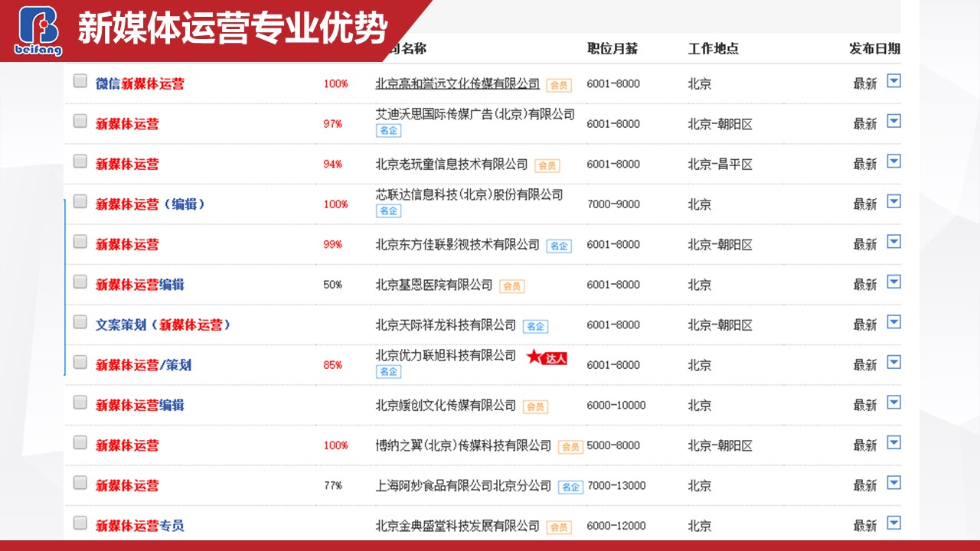This screenshot has height=551, width=980.
Task: Click 北京-昌平区 location cell
Action: [x=720, y=164]
